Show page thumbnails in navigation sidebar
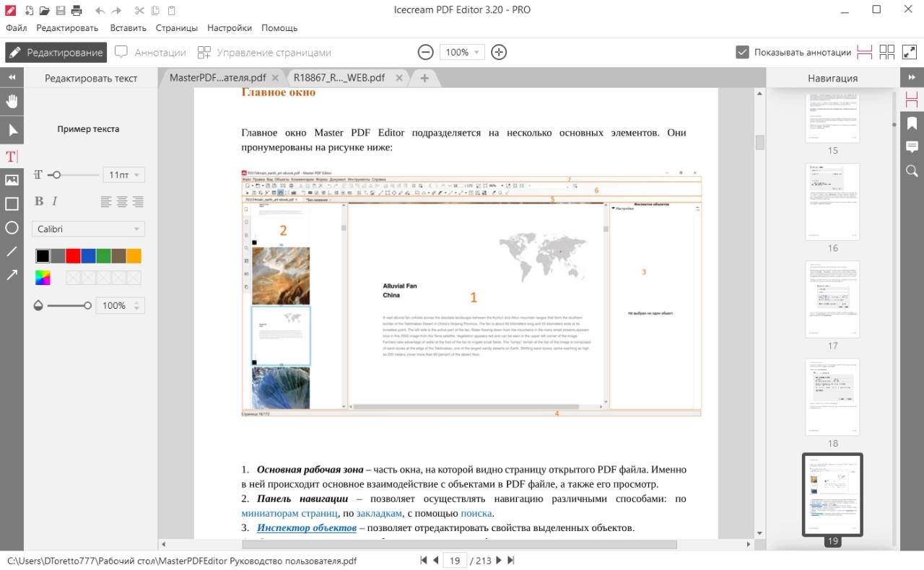Image resolution: width=924 pixels, height=570 pixels. (x=912, y=100)
